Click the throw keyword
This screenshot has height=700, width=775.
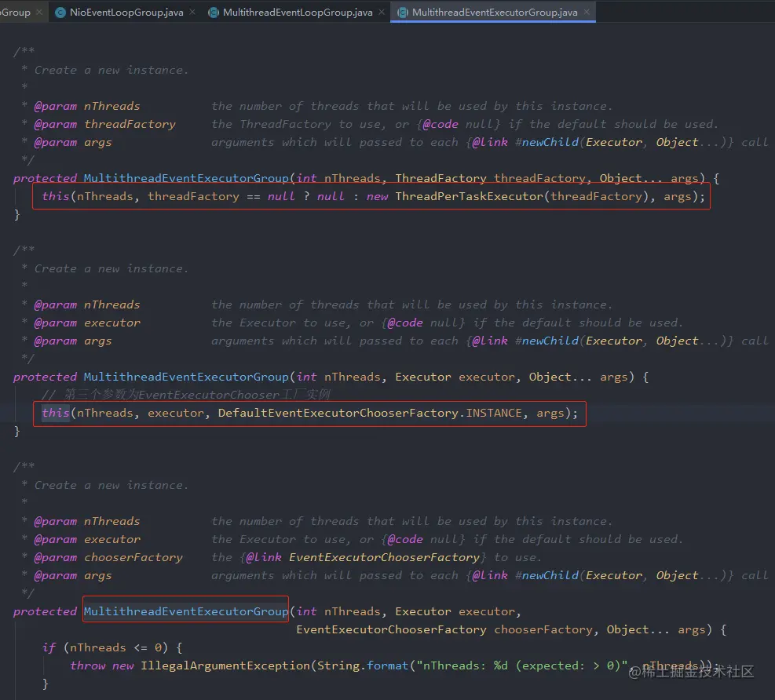tap(87, 665)
